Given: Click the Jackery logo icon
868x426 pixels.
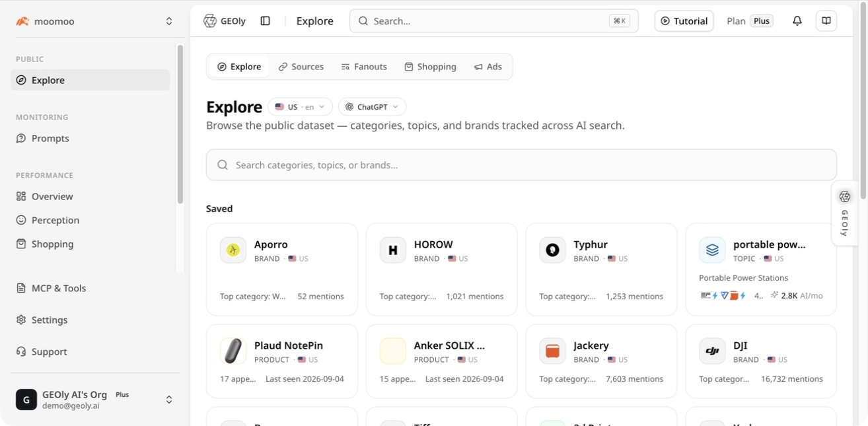Looking at the screenshot, I should coord(552,351).
